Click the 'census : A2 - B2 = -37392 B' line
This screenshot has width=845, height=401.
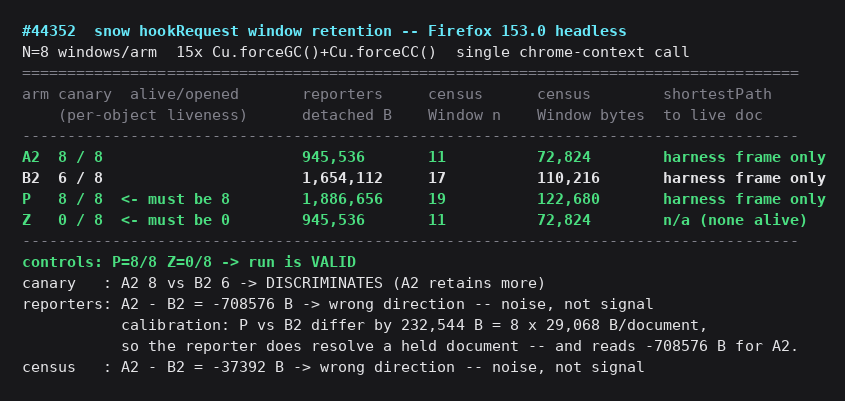pyautogui.click(x=333, y=368)
